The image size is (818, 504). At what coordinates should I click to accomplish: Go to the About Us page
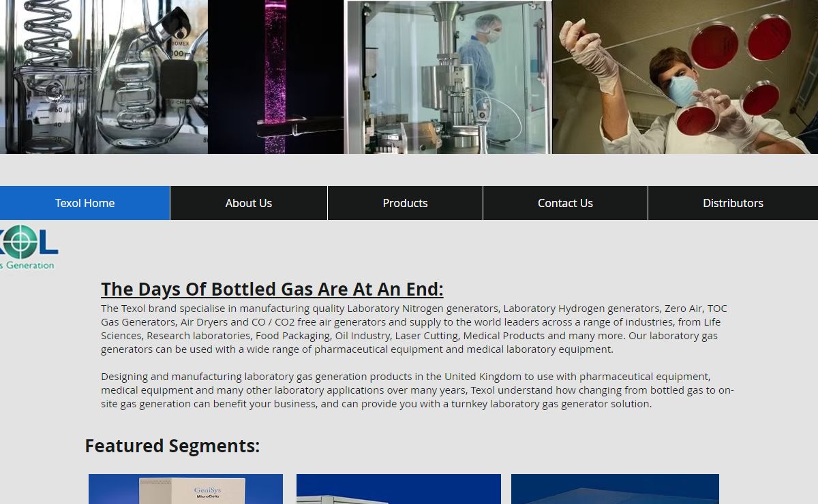(249, 203)
